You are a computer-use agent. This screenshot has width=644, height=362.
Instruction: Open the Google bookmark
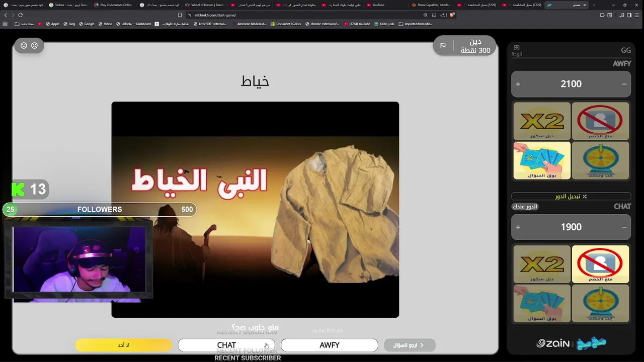[x=87, y=24]
